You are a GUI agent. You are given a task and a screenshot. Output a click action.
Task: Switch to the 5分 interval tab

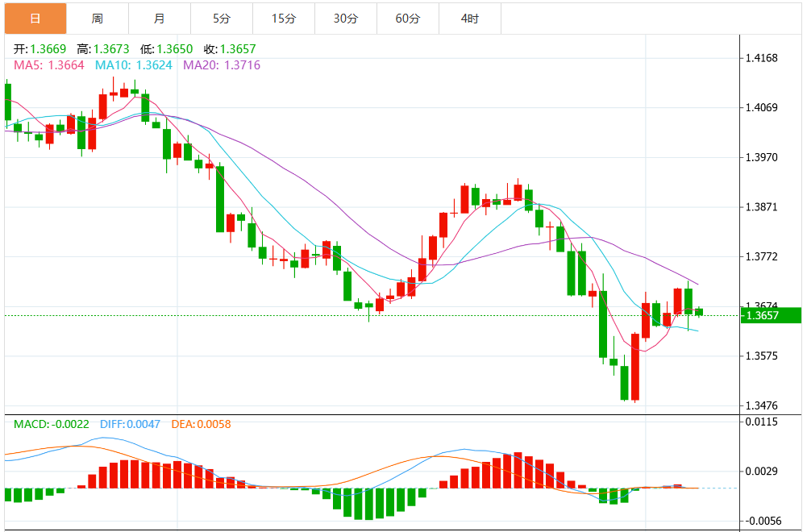[x=221, y=18]
